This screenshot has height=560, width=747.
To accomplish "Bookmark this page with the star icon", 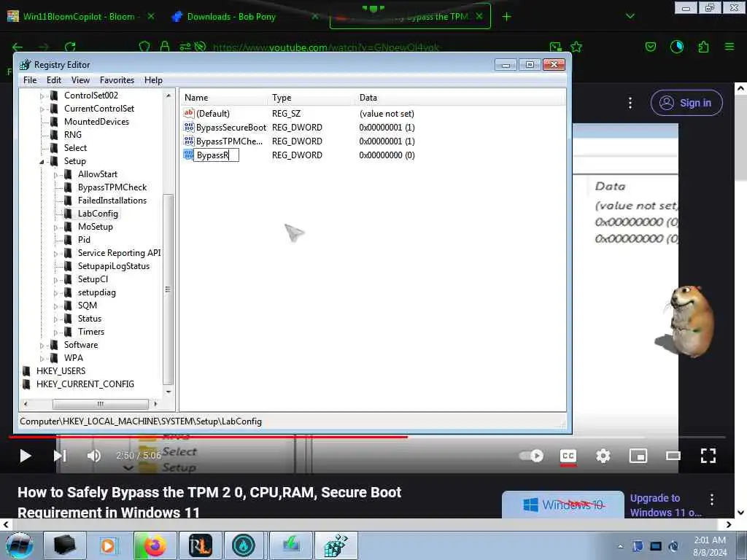I will 576,47.
